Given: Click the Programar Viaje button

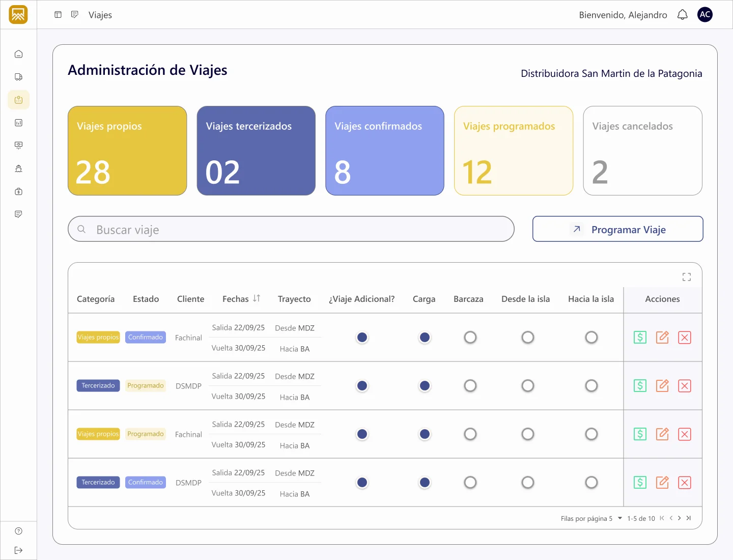Looking at the screenshot, I should [617, 229].
